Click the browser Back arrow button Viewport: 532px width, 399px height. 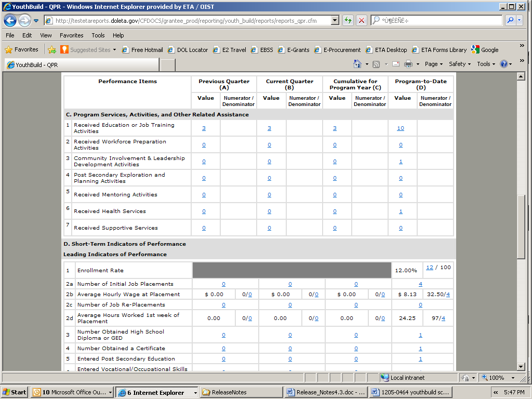tap(10, 21)
